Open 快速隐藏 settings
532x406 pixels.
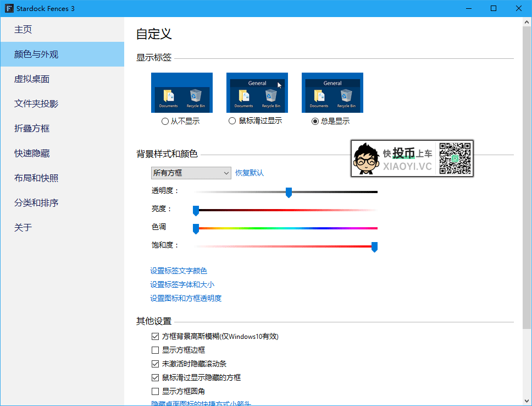pos(62,153)
